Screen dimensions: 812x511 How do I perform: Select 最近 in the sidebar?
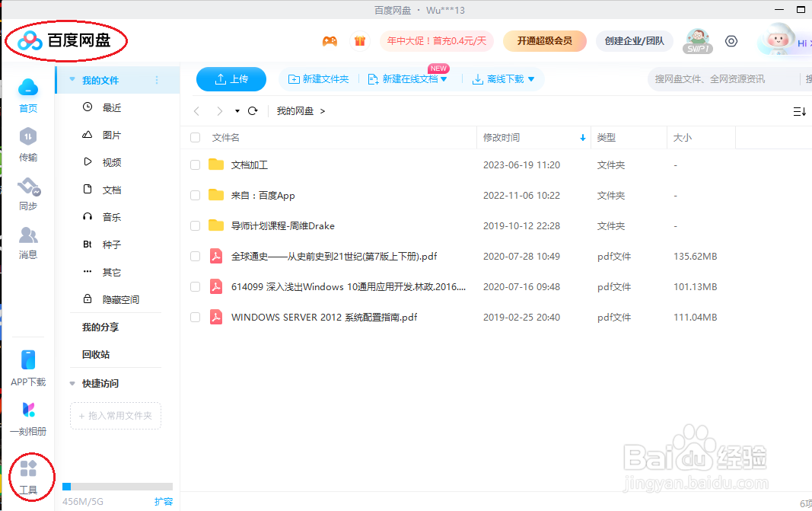click(x=112, y=107)
